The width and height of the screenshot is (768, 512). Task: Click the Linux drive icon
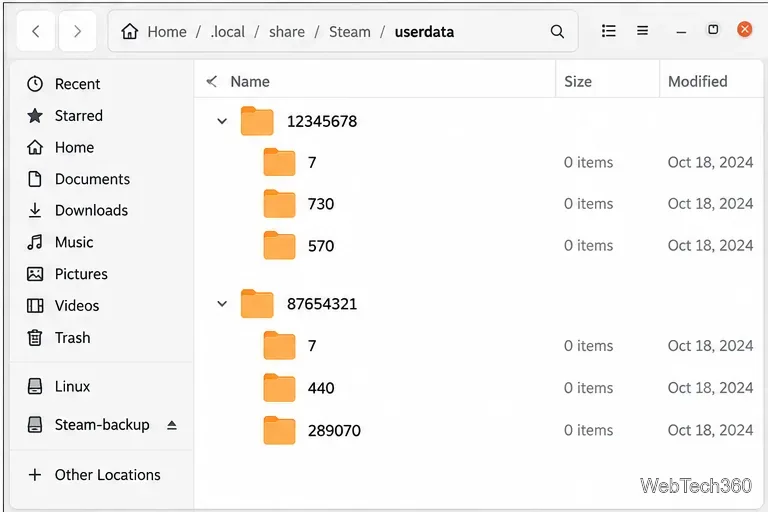point(35,386)
